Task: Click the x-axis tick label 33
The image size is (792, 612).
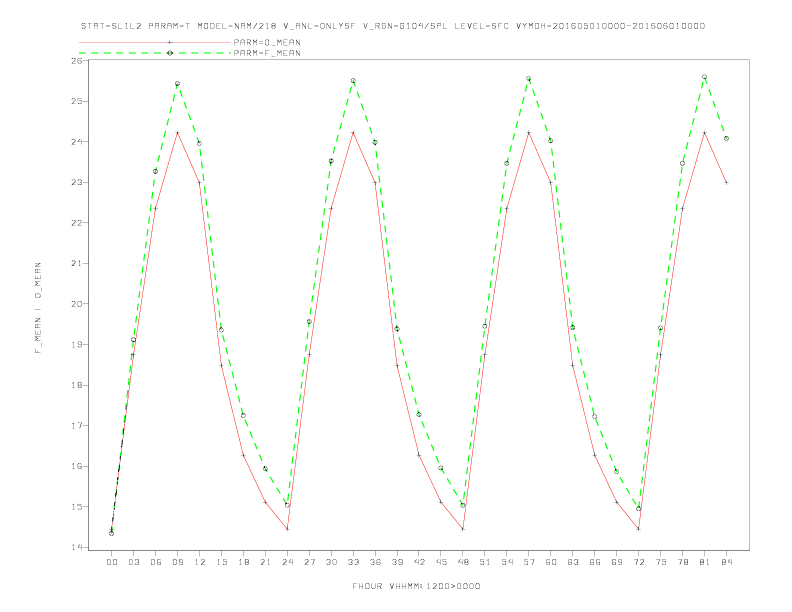Action: (353, 562)
